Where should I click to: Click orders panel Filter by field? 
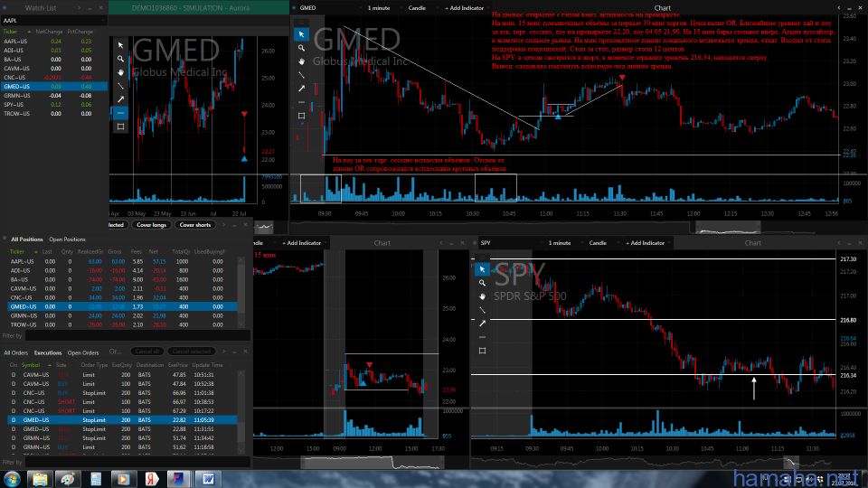(x=137, y=462)
